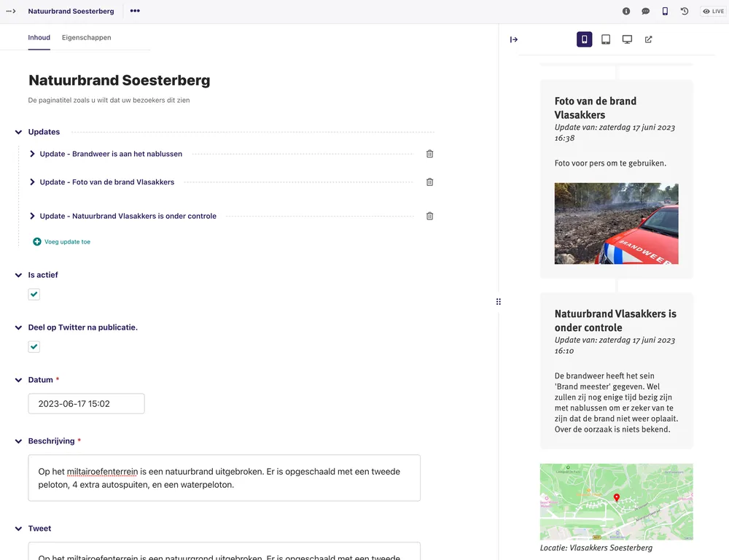Uncheck the 'Is actief' checkbox
This screenshot has height=560, width=729.
tap(34, 294)
